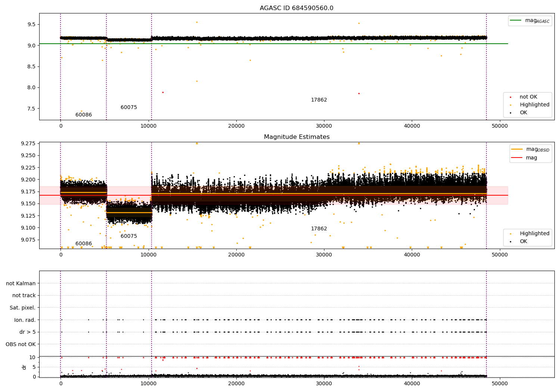Click the 9.200 y-axis tick label
Image resolution: width=560 pixels, height=392 pixels.
(x=28, y=180)
